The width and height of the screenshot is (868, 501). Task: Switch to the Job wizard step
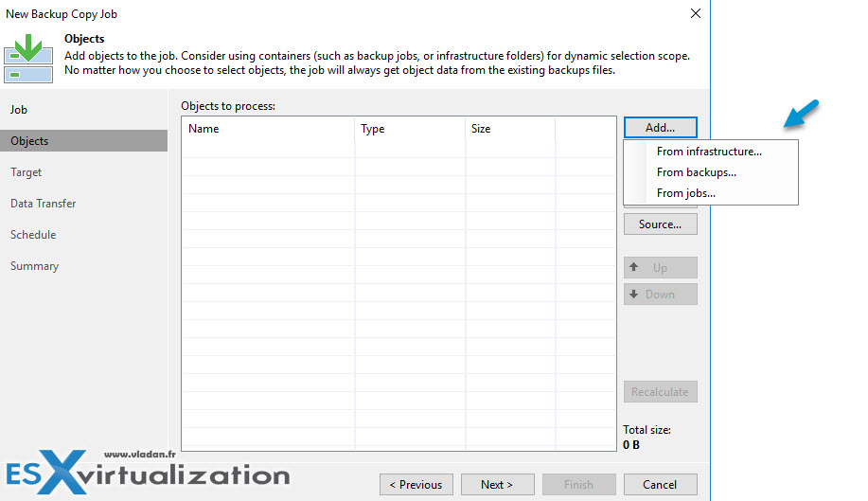(x=19, y=110)
